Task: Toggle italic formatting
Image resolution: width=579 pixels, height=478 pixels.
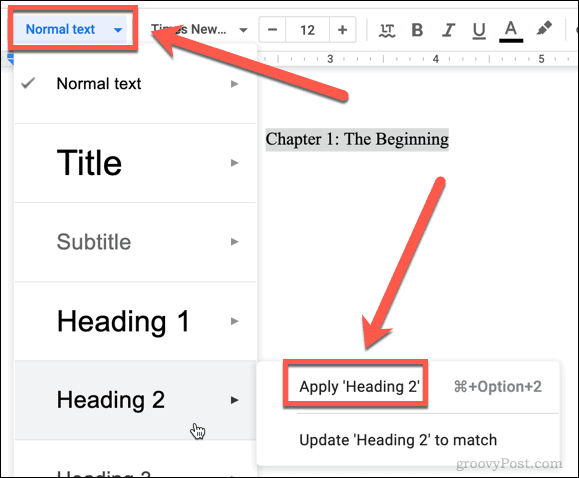Action: click(448, 30)
